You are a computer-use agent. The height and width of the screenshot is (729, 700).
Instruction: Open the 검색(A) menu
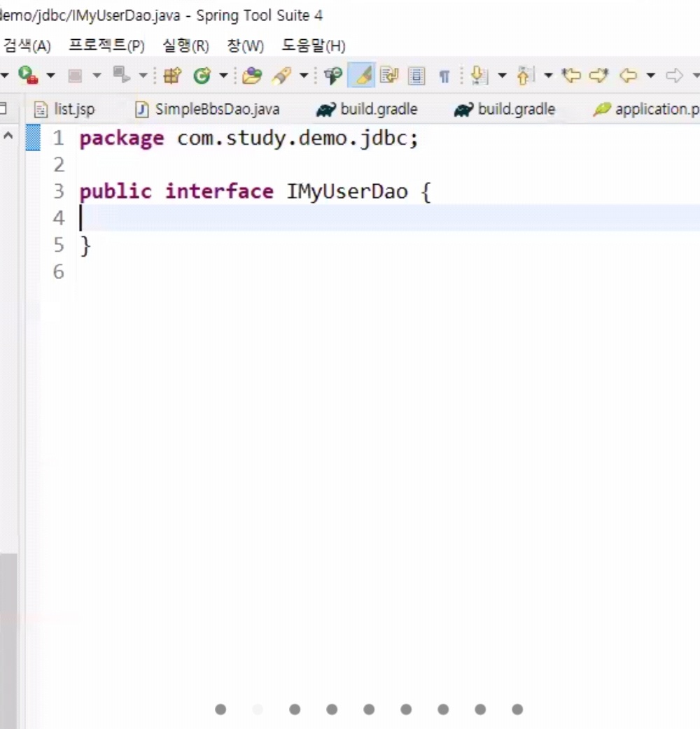point(27,45)
